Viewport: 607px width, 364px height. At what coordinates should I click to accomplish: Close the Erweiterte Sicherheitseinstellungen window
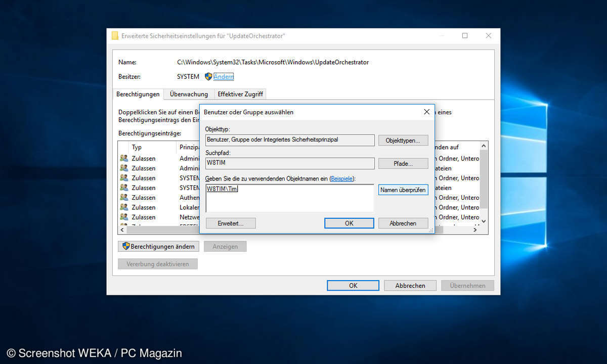(x=488, y=36)
